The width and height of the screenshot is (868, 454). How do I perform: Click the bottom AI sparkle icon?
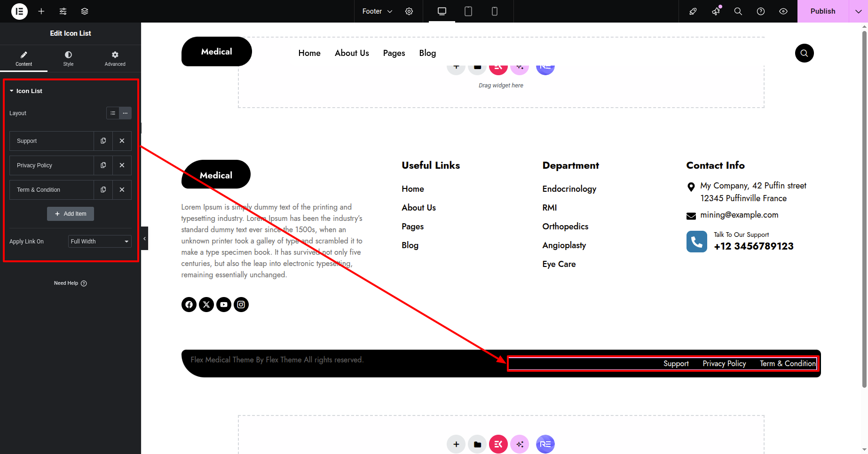coord(520,444)
